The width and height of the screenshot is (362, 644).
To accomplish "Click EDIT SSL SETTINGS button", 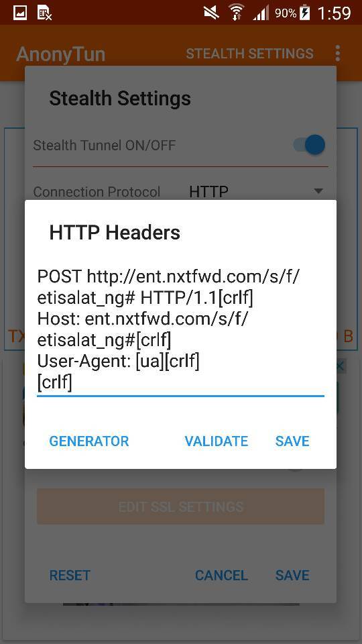I will pos(180,506).
